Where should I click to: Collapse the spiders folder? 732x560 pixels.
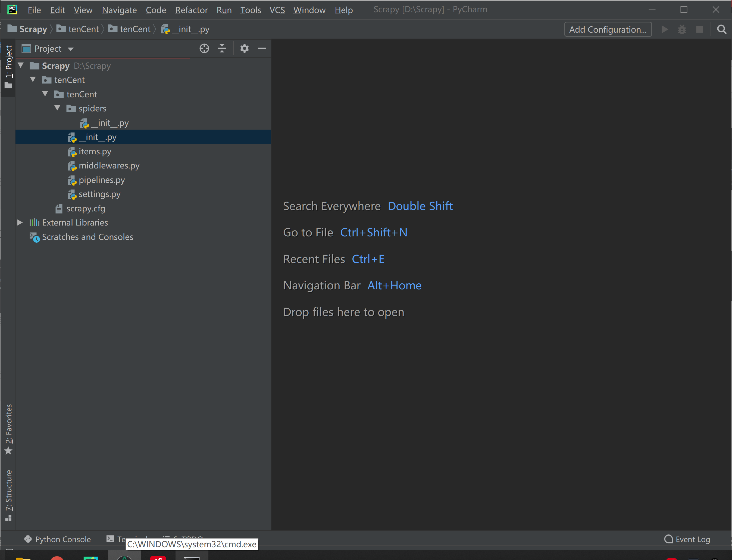57,108
